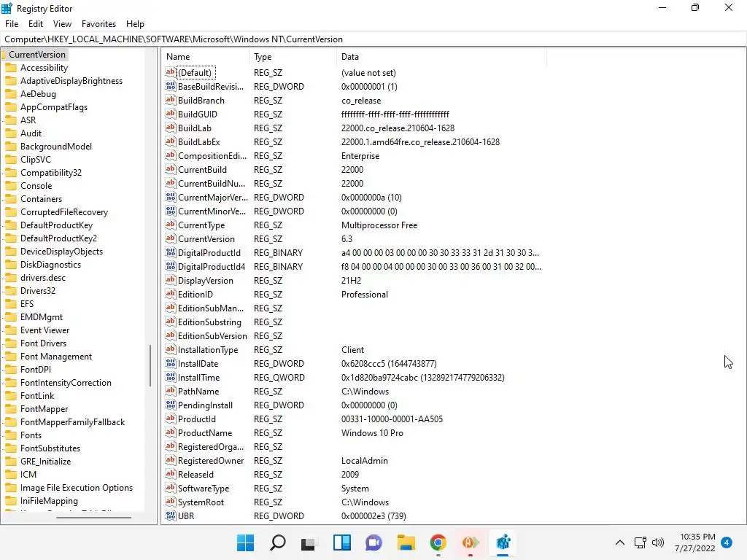
Task: Select the ClipSVC key
Action: tap(36, 160)
